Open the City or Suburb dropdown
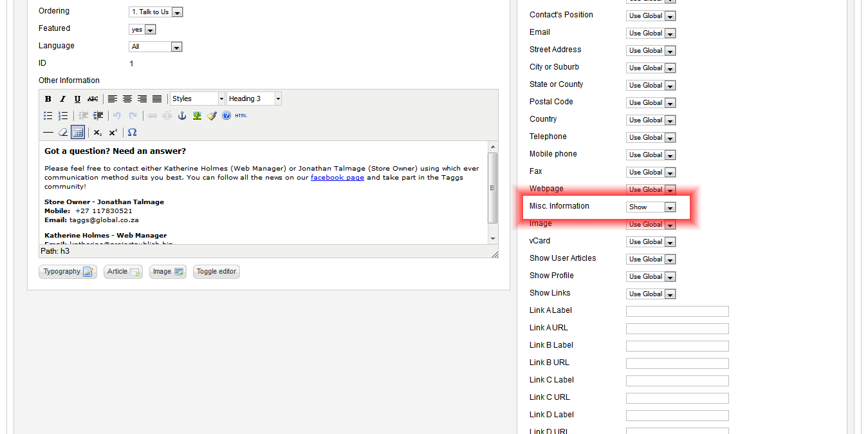The width and height of the screenshot is (868, 434). [651, 68]
